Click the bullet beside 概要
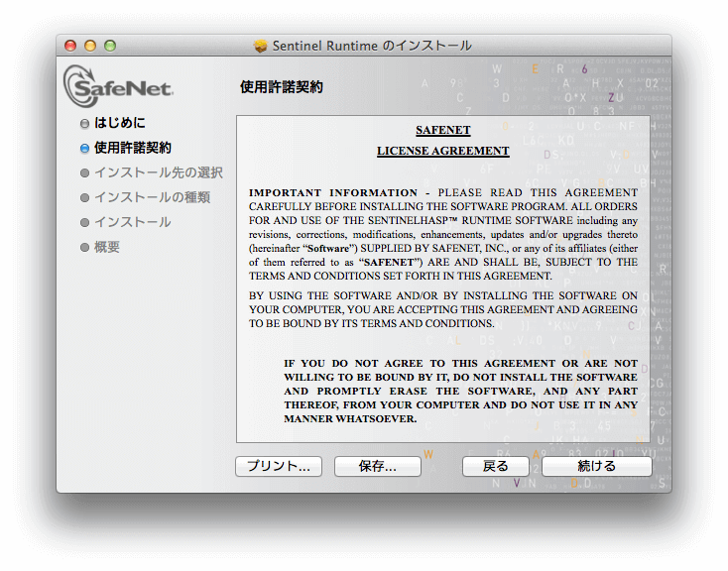 (84, 248)
